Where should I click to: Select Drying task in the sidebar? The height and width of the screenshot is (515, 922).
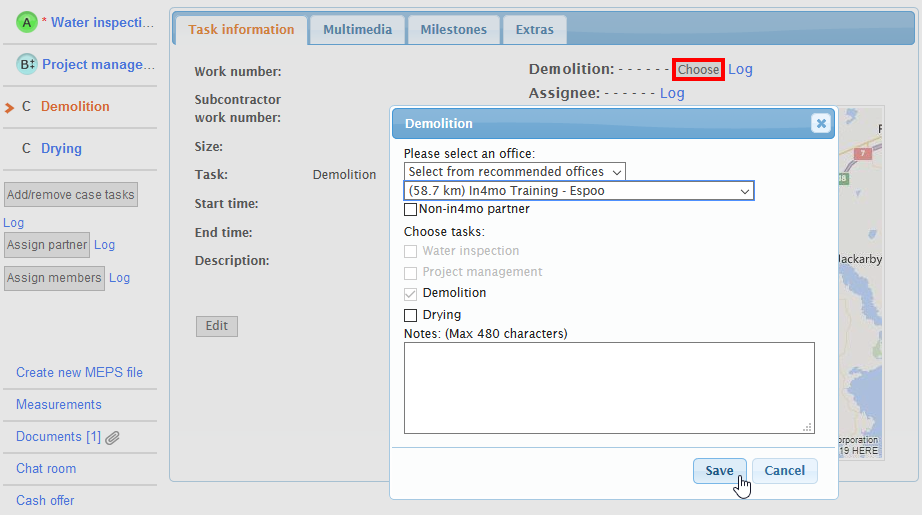(x=61, y=149)
